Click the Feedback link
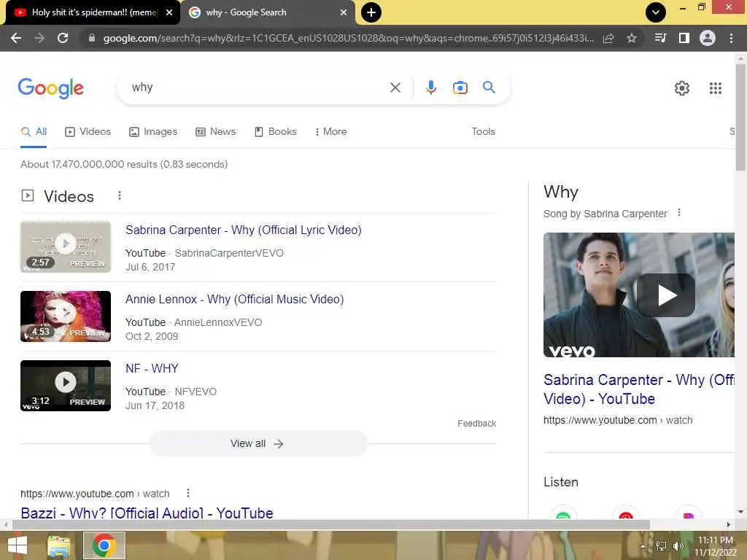Screen dimensions: 747x560 pyautogui.click(x=476, y=424)
